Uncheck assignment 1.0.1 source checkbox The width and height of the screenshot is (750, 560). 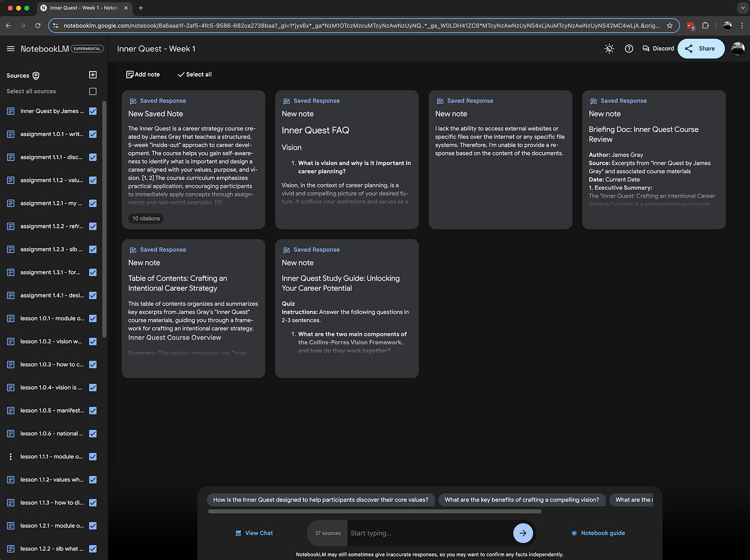tap(93, 134)
